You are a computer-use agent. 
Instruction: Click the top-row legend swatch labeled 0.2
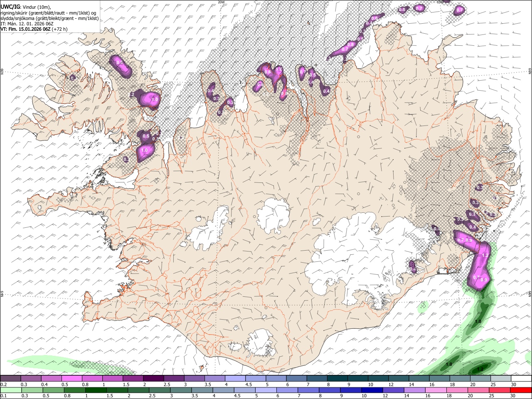coord(10,379)
